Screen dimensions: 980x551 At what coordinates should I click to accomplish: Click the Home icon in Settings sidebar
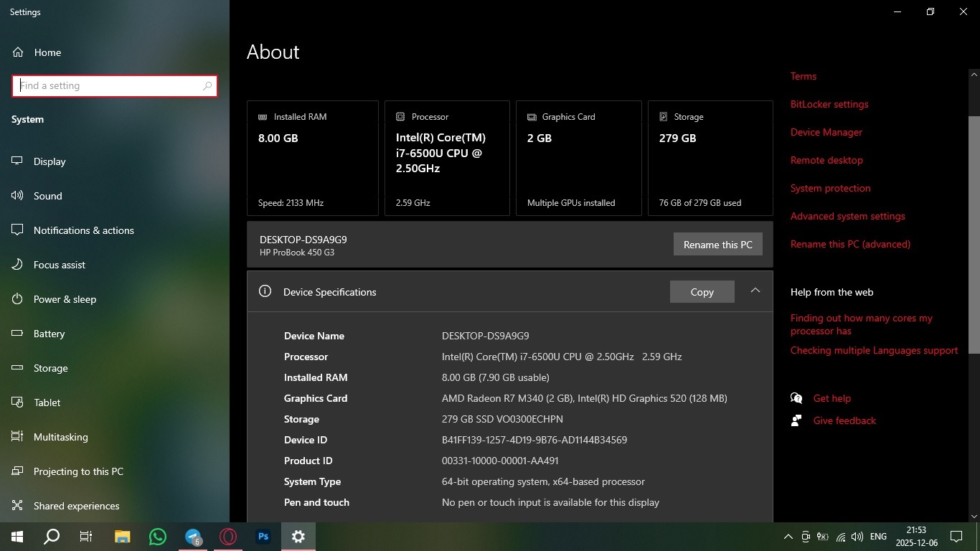tap(18, 52)
